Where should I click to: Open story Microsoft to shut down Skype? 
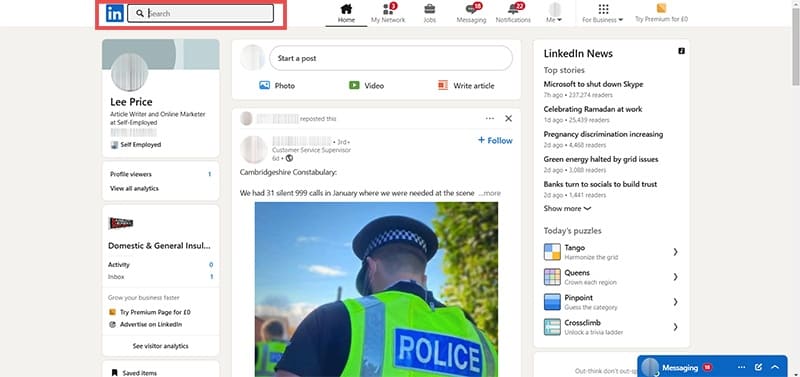click(593, 84)
